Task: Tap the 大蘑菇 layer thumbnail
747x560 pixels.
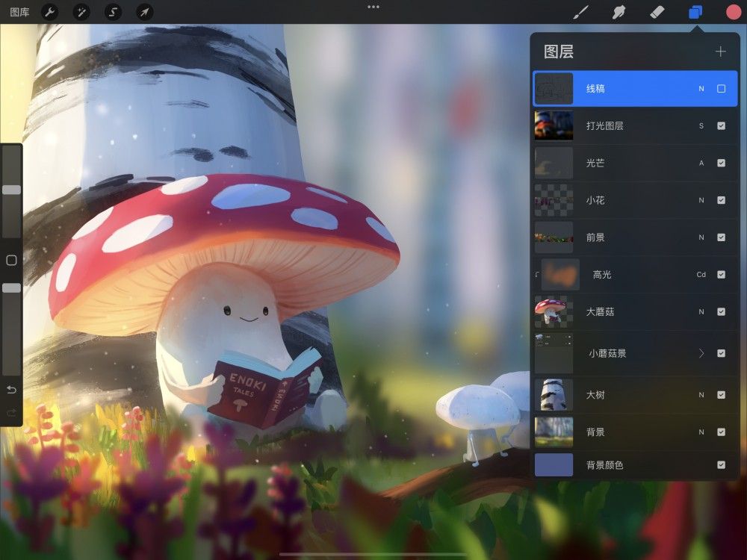Action: [x=553, y=312]
